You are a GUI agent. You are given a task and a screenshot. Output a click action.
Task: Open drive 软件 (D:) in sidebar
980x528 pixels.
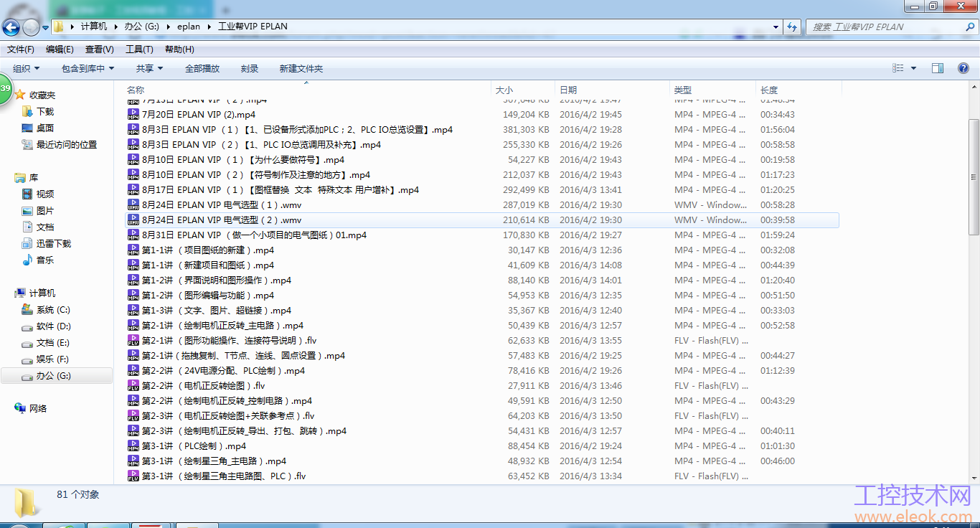tap(46, 326)
